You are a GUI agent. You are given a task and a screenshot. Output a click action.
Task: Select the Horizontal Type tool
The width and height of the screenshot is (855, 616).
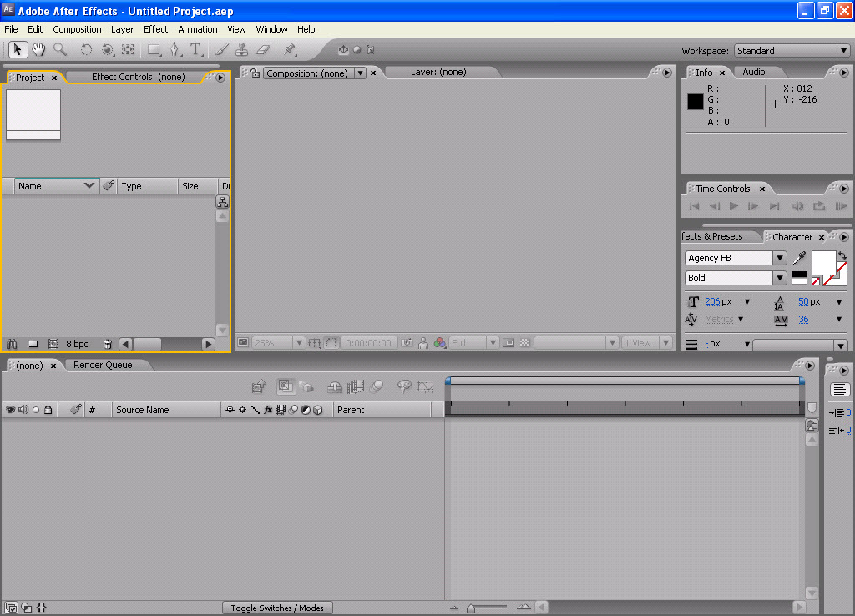pos(195,50)
